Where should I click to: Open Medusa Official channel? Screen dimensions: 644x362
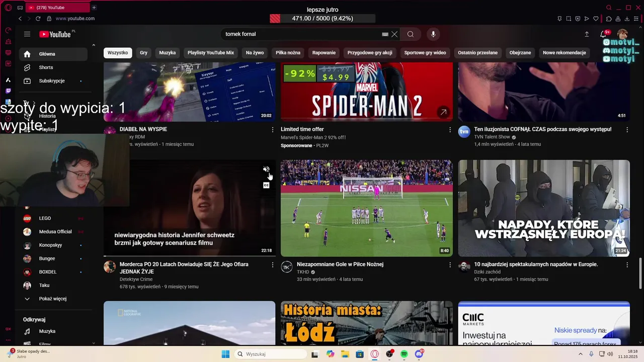point(52,232)
